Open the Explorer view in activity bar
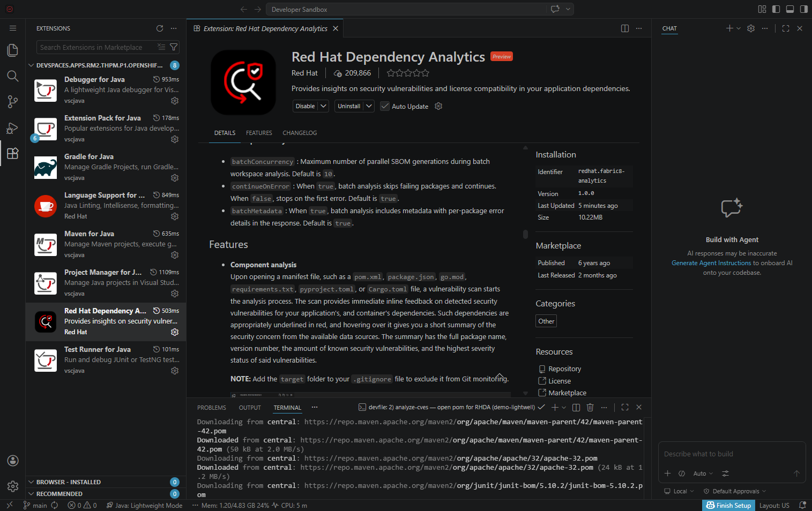This screenshot has width=812, height=511. click(x=13, y=50)
